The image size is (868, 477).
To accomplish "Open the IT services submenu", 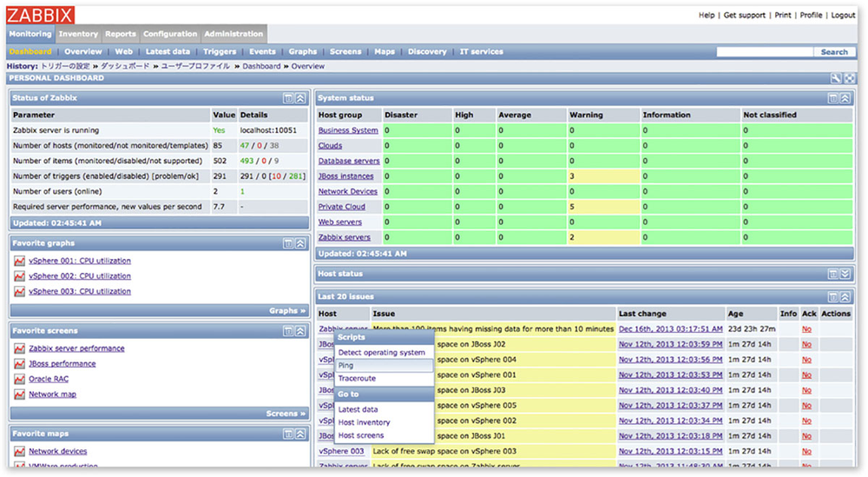I will coord(481,51).
